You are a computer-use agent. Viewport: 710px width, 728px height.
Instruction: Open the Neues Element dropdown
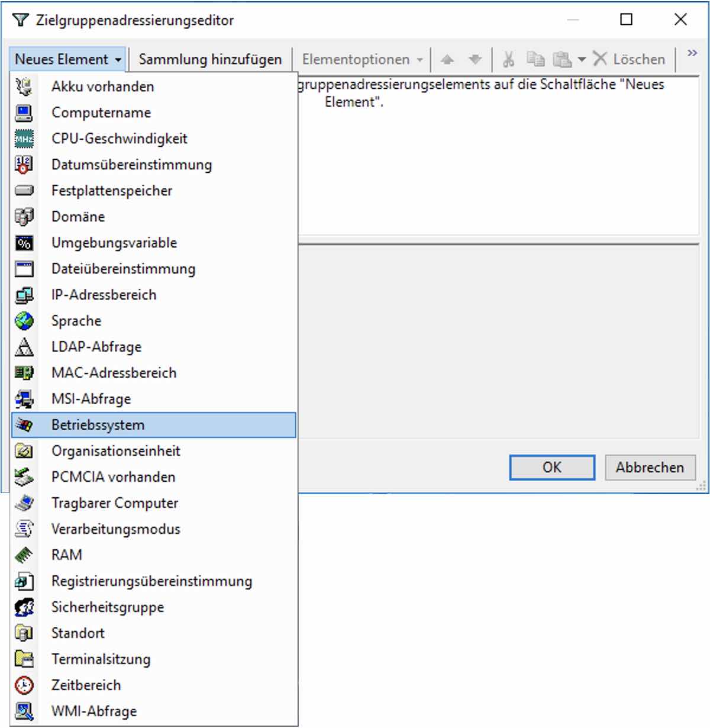68,59
